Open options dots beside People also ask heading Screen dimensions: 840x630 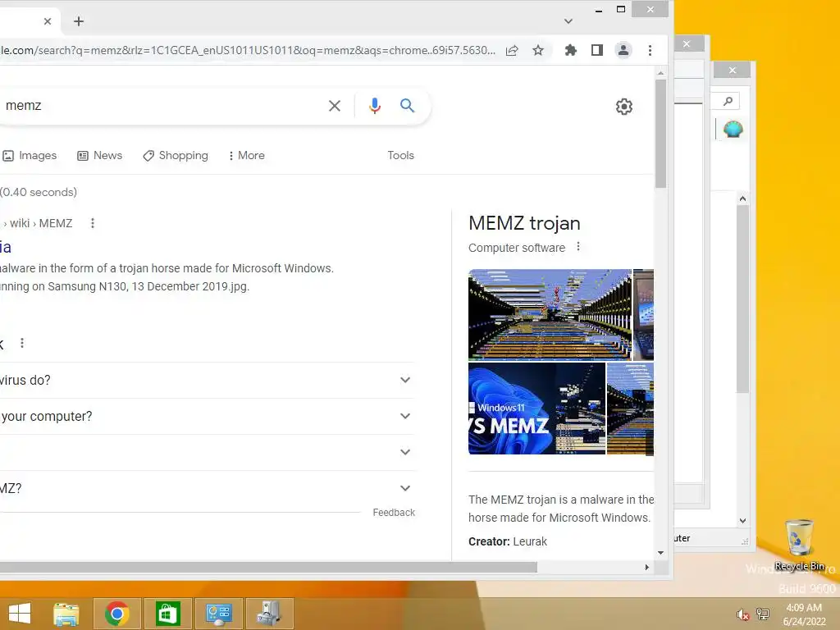pos(22,343)
